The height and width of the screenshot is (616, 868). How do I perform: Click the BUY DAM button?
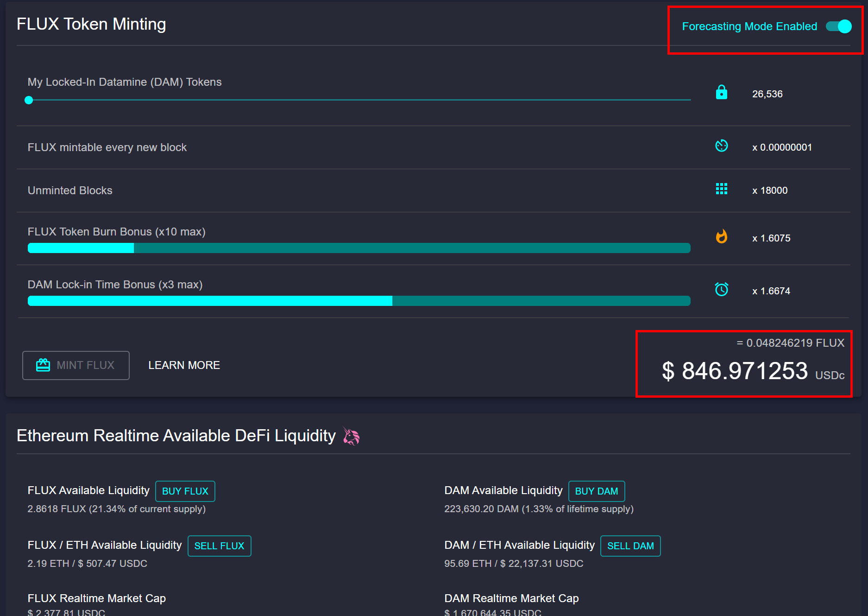pyautogui.click(x=597, y=491)
